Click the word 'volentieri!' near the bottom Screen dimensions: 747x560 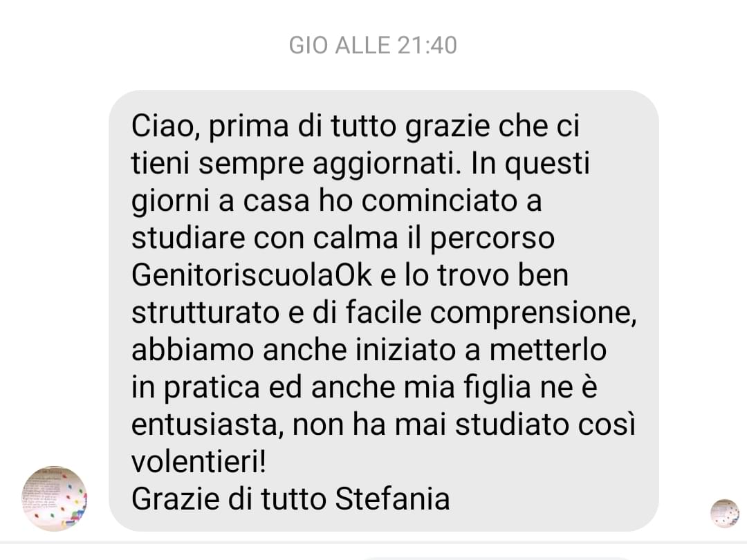(199, 461)
